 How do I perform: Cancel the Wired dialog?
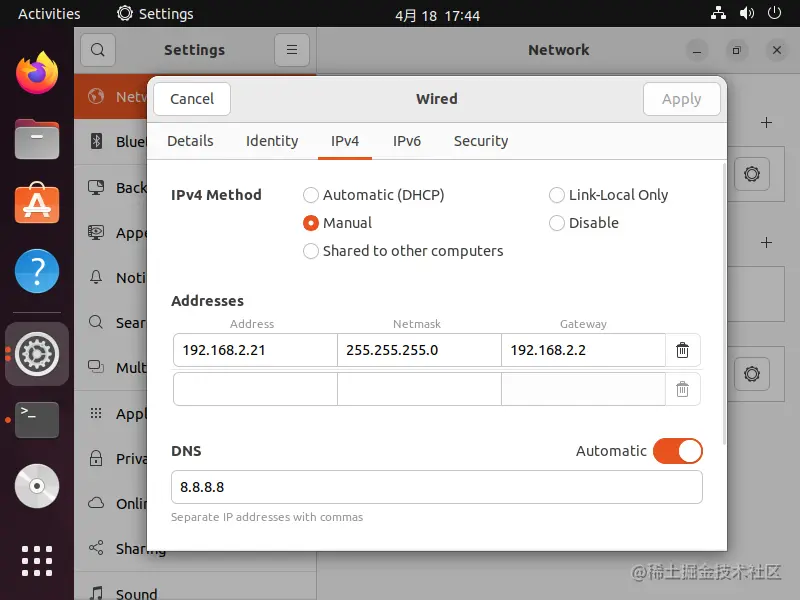point(192,99)
